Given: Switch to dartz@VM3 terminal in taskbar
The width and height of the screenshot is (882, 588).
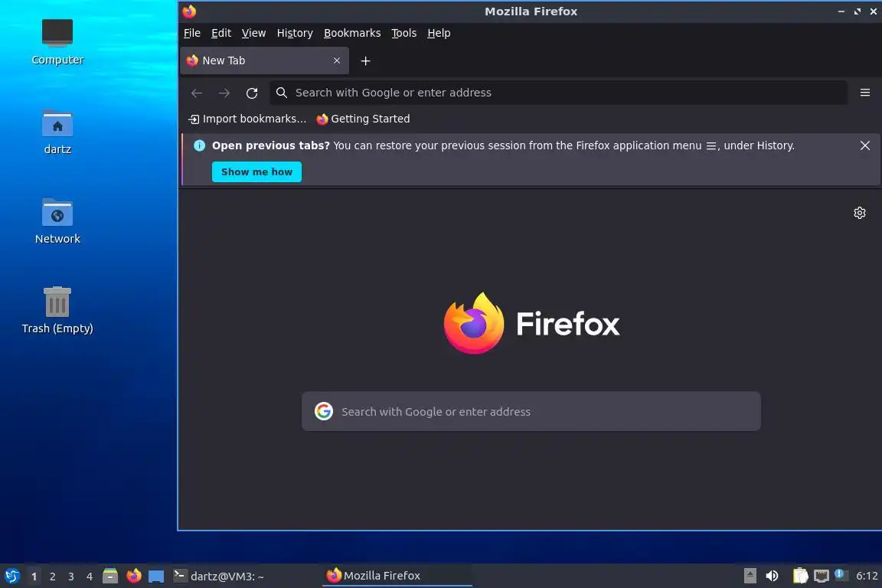Looking at the screenshot, I should 218,577.
